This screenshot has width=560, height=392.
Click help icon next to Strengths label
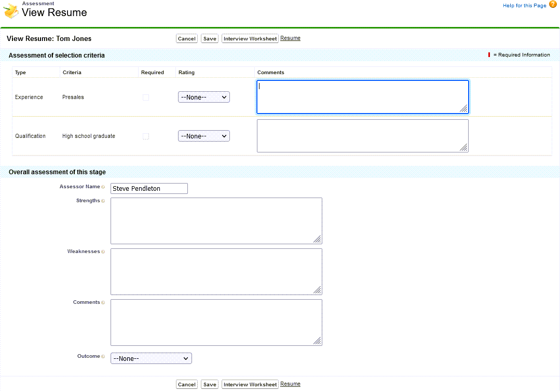tap(103, 201)
